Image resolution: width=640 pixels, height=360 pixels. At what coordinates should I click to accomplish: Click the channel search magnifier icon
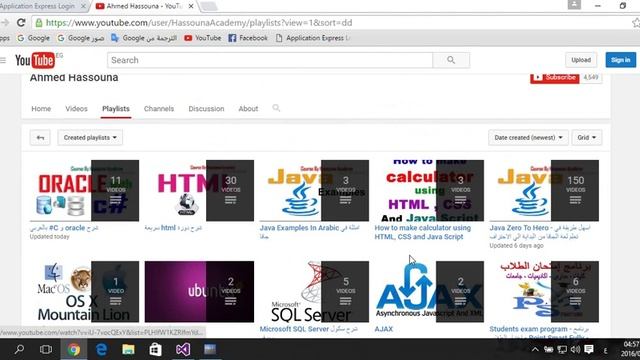[x=276, y=108]
